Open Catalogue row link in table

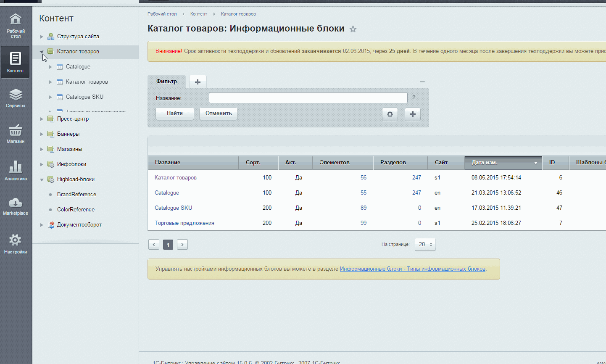[x=167, y=193]
